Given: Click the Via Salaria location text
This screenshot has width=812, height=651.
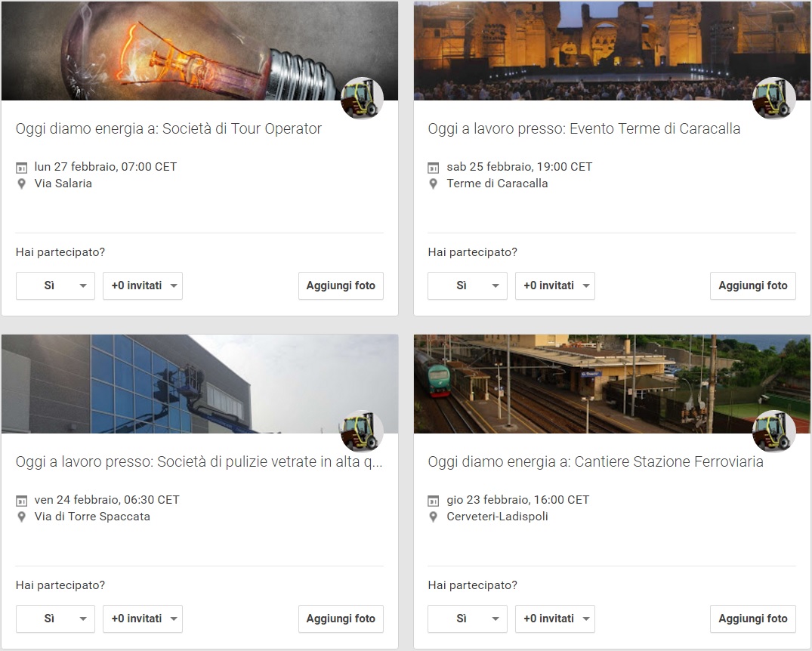Looking at the screenshot, I should tap(63, 184).
